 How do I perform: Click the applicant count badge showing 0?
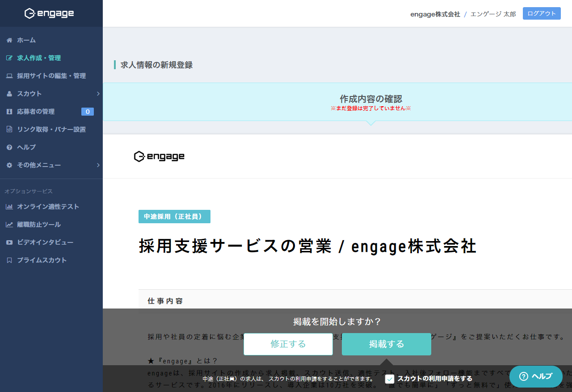[88, 112]
